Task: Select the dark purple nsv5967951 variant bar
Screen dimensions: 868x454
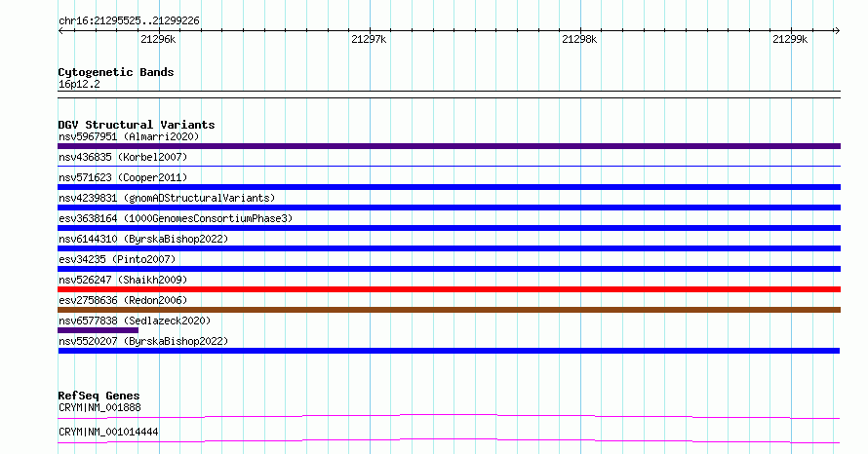Action: (449, 146)
